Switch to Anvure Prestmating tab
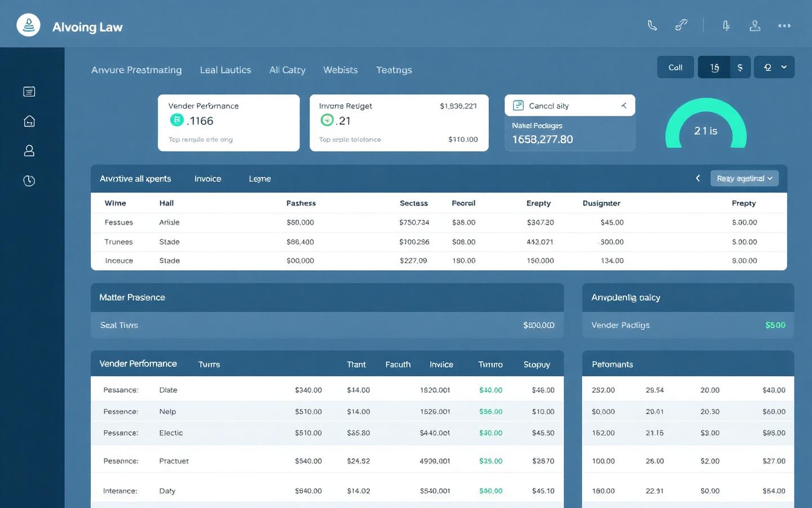 click(x=136, y=70)
